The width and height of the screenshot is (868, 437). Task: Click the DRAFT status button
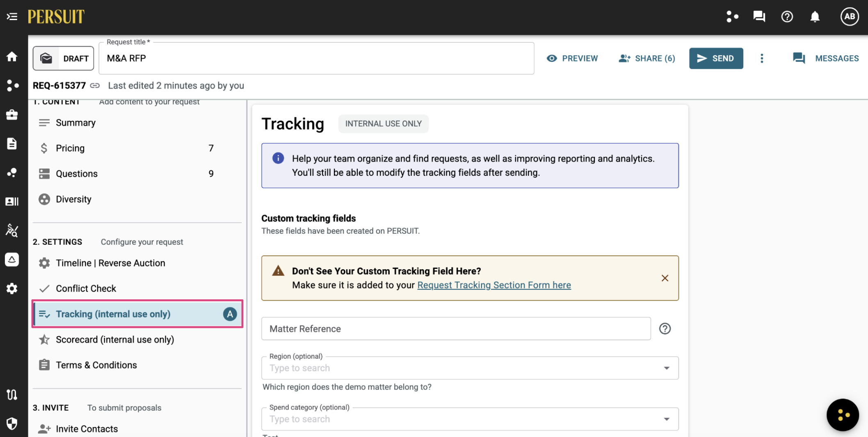pyautogui.click(x=64, y=58)
